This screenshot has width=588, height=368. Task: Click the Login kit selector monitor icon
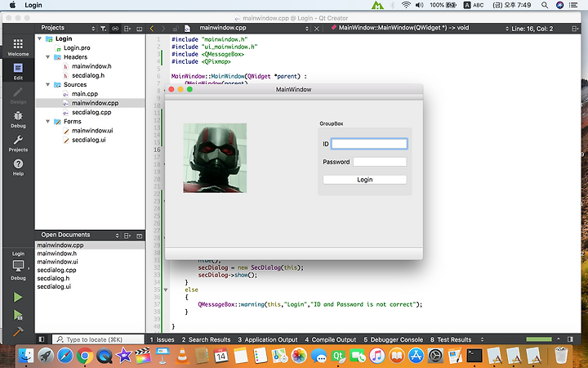18,266
